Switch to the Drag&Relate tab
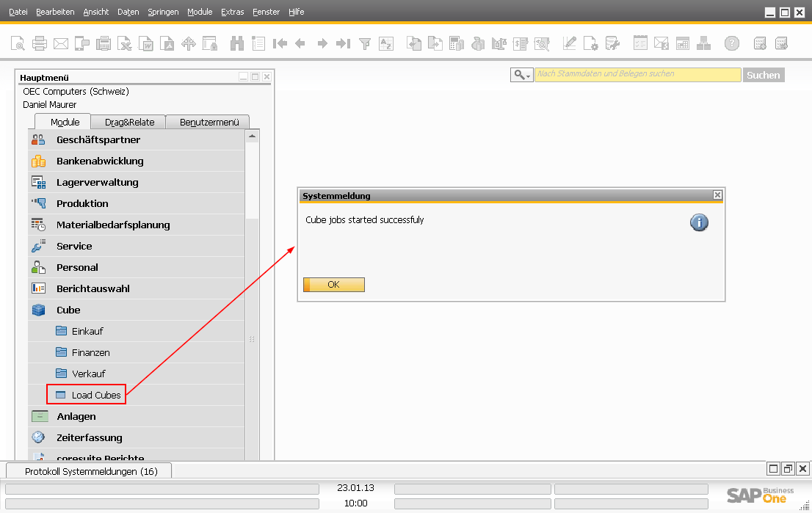 129,122
